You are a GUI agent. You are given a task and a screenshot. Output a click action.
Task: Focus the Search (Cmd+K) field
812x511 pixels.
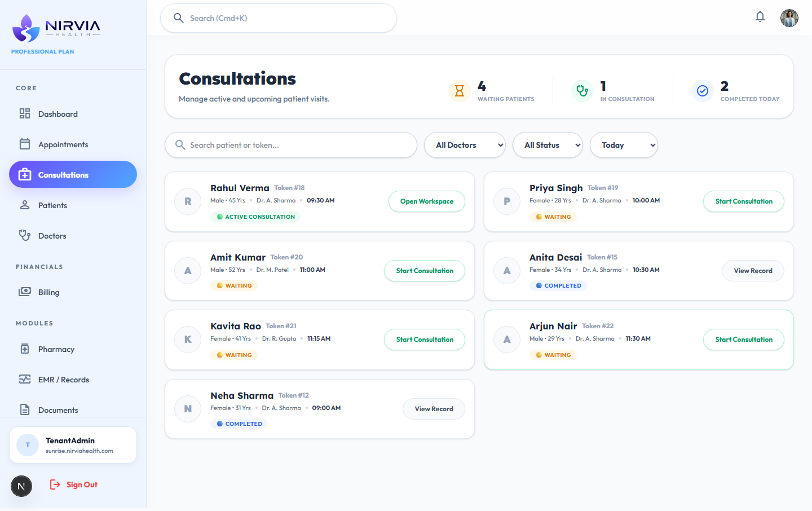click(x=279, y=18)
